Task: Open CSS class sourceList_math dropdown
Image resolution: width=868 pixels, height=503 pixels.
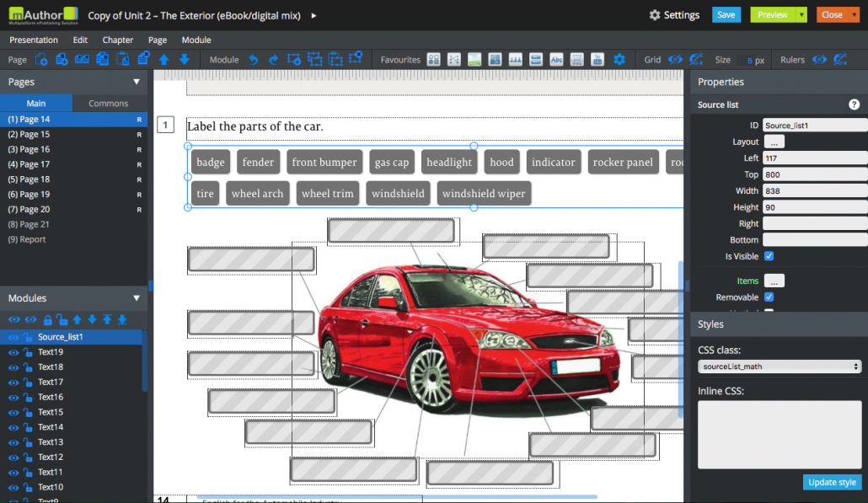Action: [x=780, y=367]
